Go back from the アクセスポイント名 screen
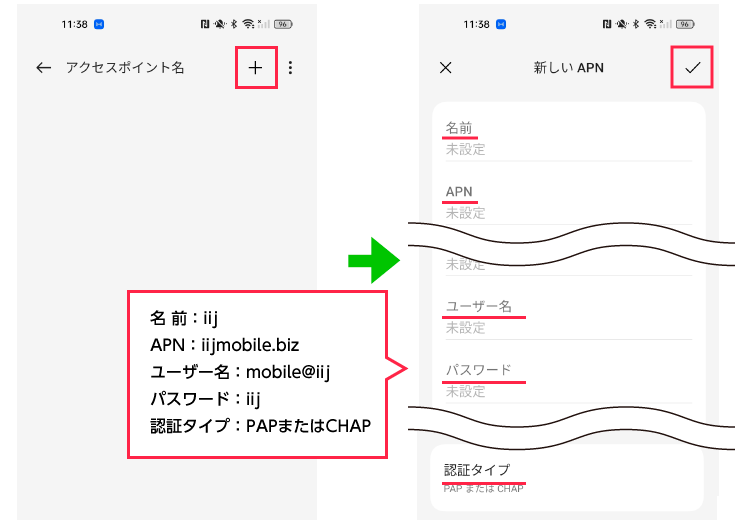This screenshot has width=740, height=525. 43,68
